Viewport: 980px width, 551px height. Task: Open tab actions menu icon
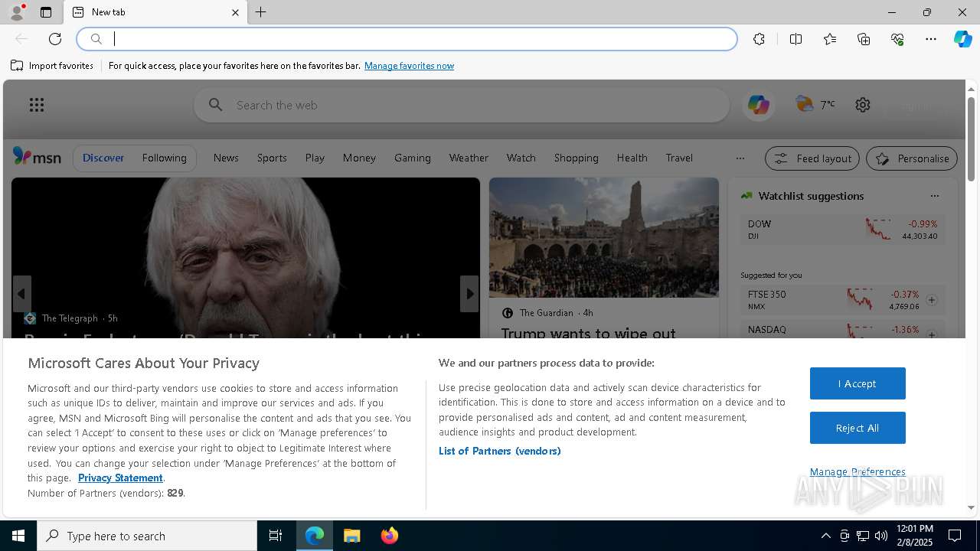pyautogui.click(x=46, y=12)
